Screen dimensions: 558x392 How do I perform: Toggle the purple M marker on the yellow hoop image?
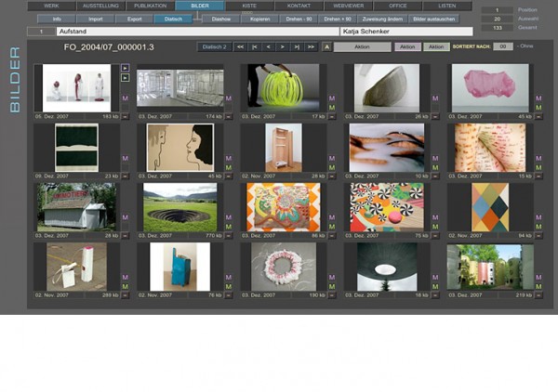coord(331,98)
